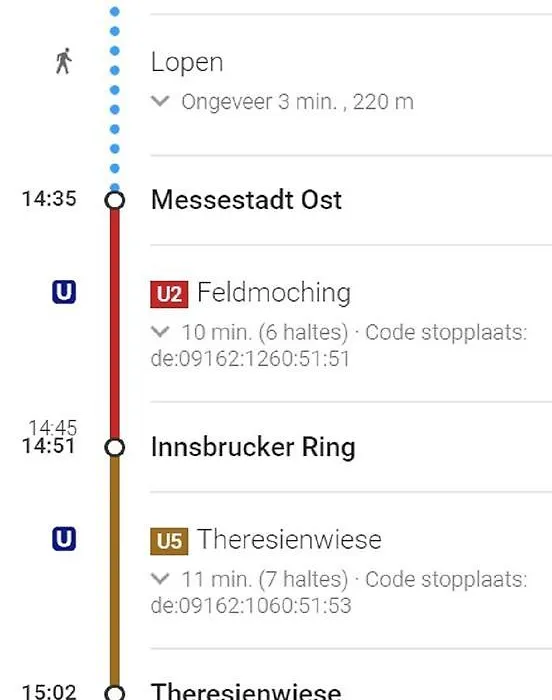The image size is (552, 700).
Task: Click the brown U5 route line segment
Action: tap(115, 571)
